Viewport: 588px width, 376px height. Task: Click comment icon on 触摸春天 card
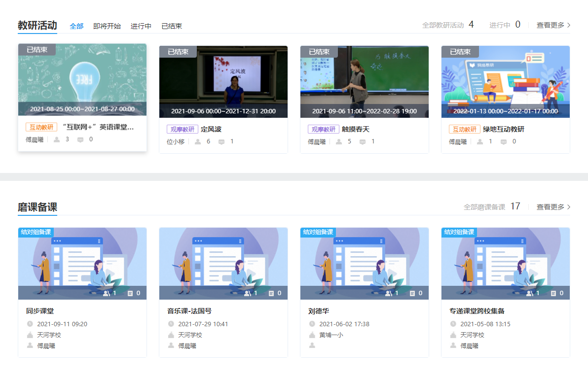pyautogui.click(x=362, y=142)
